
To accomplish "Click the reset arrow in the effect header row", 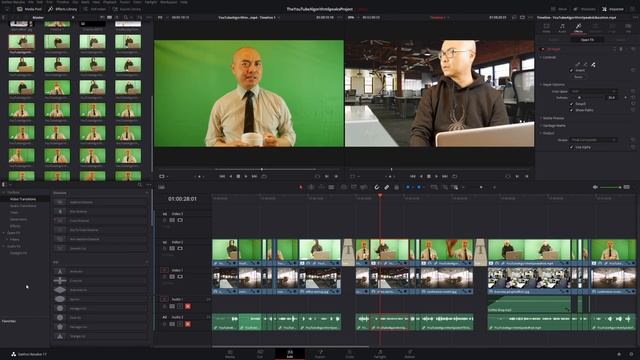I will (633, 49).
